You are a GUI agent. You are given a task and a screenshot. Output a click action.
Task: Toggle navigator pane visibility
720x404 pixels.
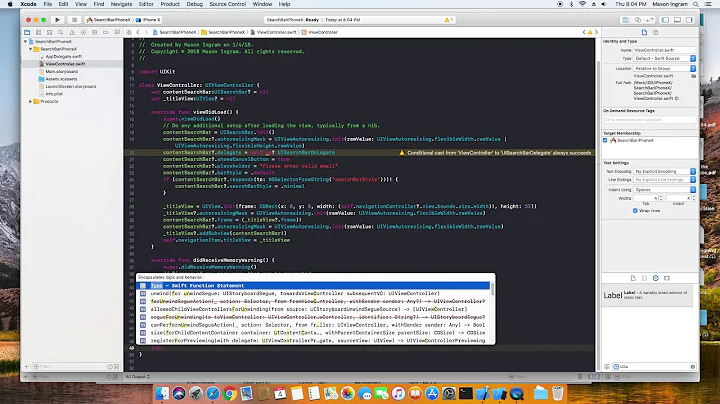665,20
